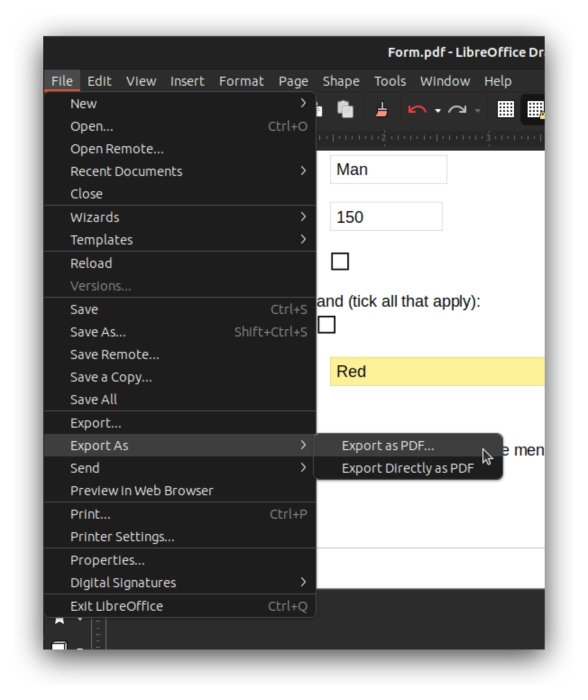The width and height of the screenshot is (588, 700).
Task: Open the Help menu
Action: pos(498,81)
